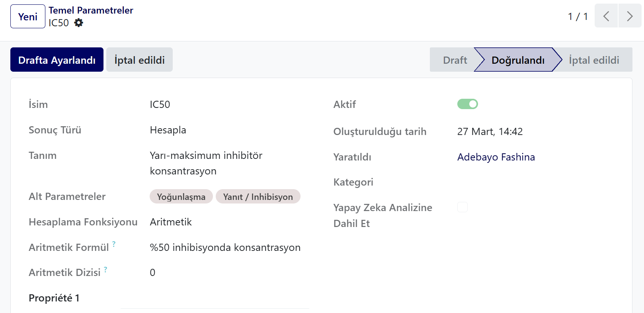
Task: Check Yapay Zeka Analizine Dahil Et box
Action: click(463, 207)
